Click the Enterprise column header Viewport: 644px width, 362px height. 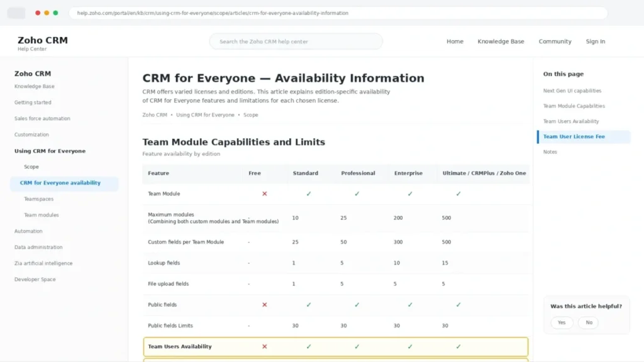point(408,173)
